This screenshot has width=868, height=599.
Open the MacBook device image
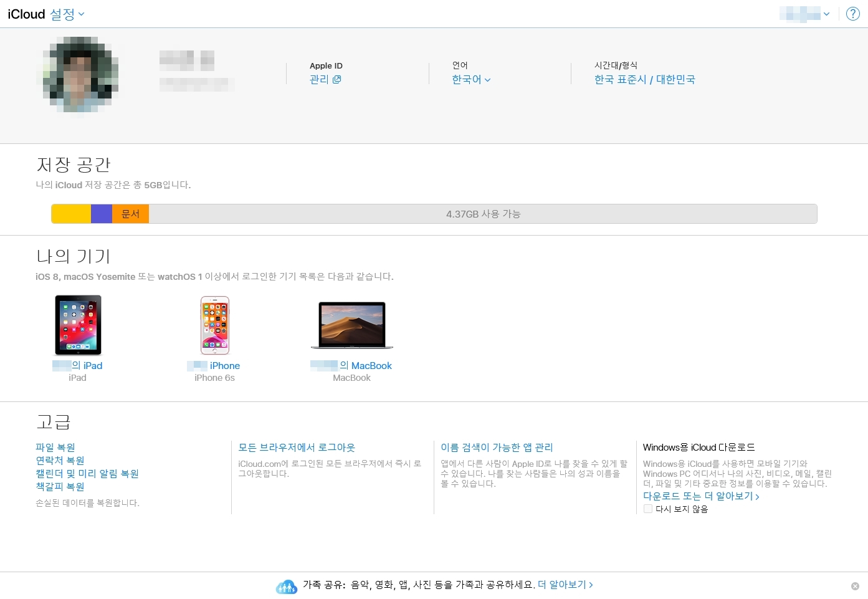pyautogui.click(x=352, y=325)
